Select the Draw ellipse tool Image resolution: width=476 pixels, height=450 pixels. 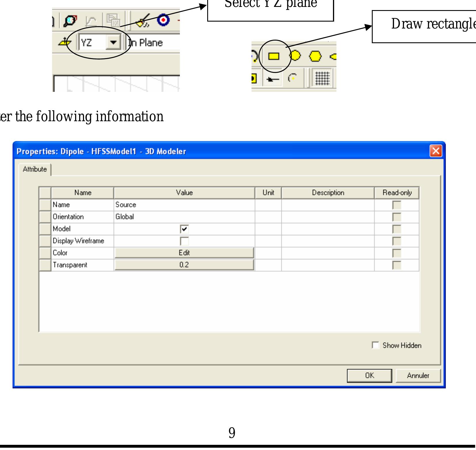(335, 56)
